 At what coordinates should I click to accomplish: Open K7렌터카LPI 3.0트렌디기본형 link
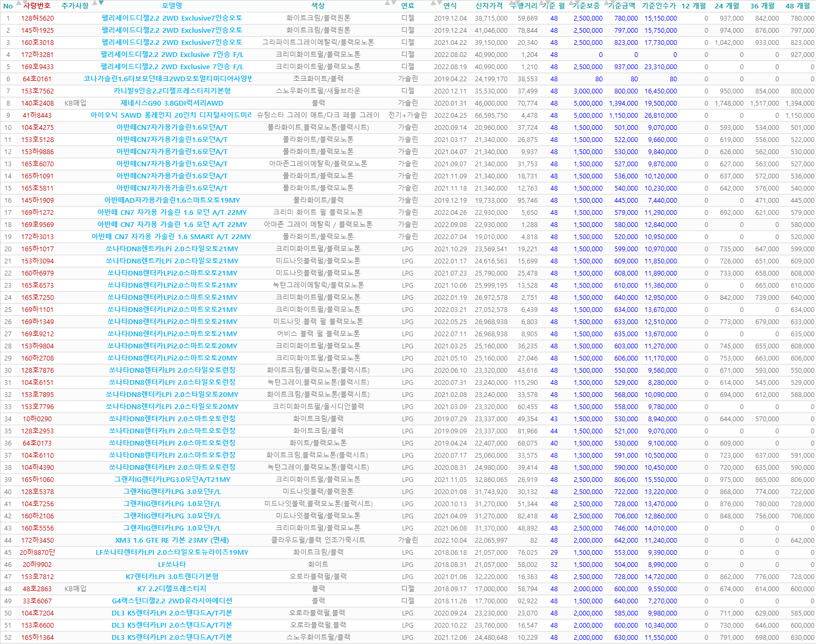(x=172, y=576)
